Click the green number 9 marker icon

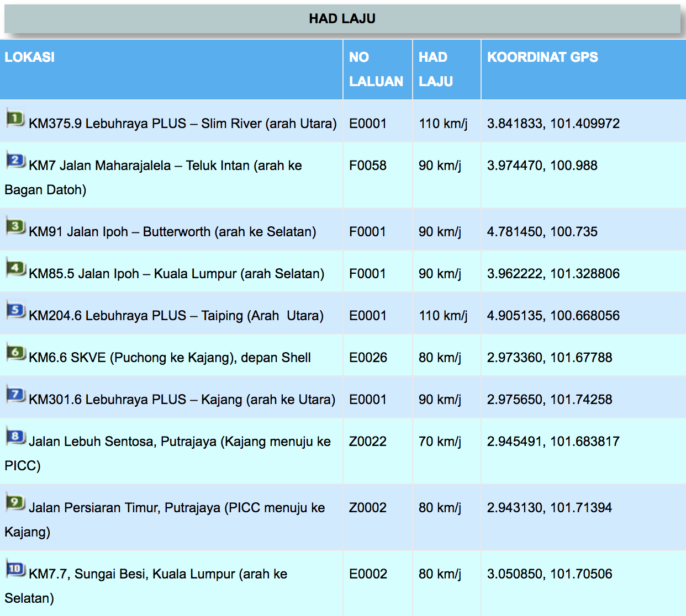[x=15, y=502]
